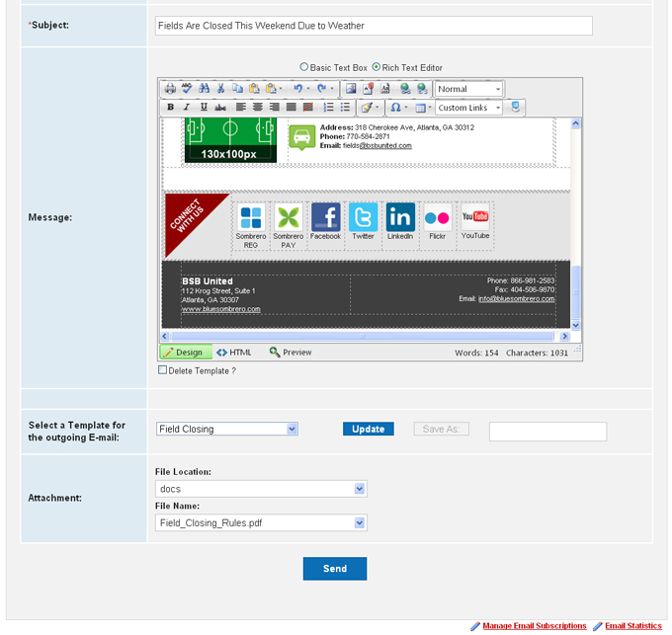Open the File Name Field_Closing_Rules.pdf dropdown
The image size is (672, 635).
261,522
